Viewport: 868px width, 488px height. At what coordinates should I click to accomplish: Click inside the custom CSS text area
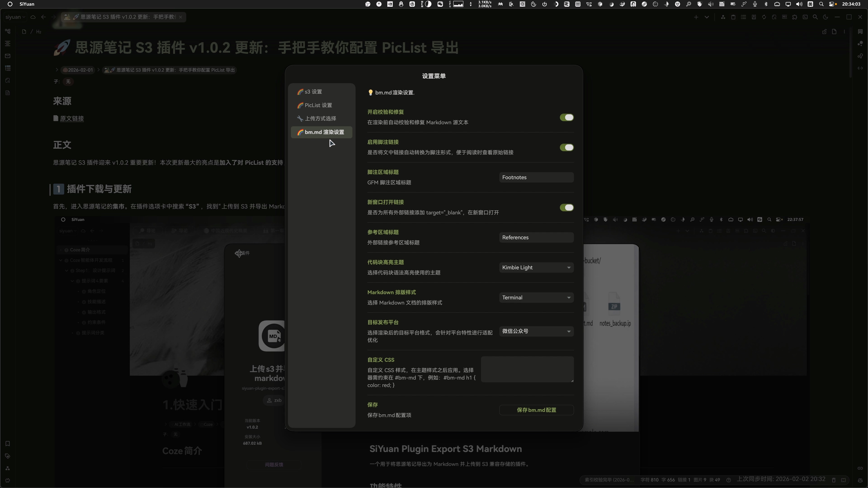pyautogui.click(x=527, y=369)
